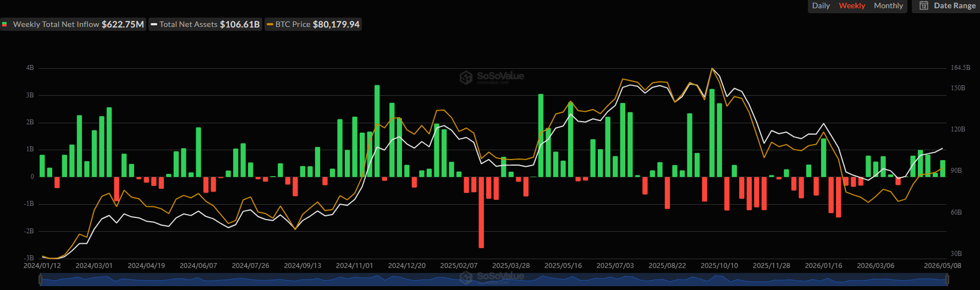Click the left handle of the range slider
This screenshot has width=980, height=290.
pyautogui.click(x=40, y=280)
